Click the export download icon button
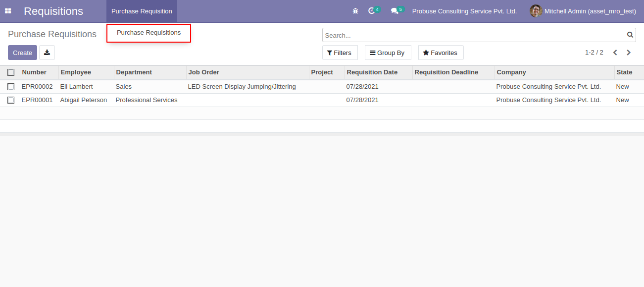Image resolution: width=644 pixels, height=287 pixels. 47,53
